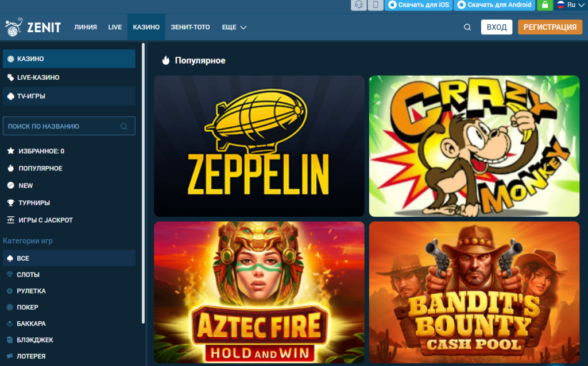
Task: Click the Регистрация button
Action: [x=550, y=27]
